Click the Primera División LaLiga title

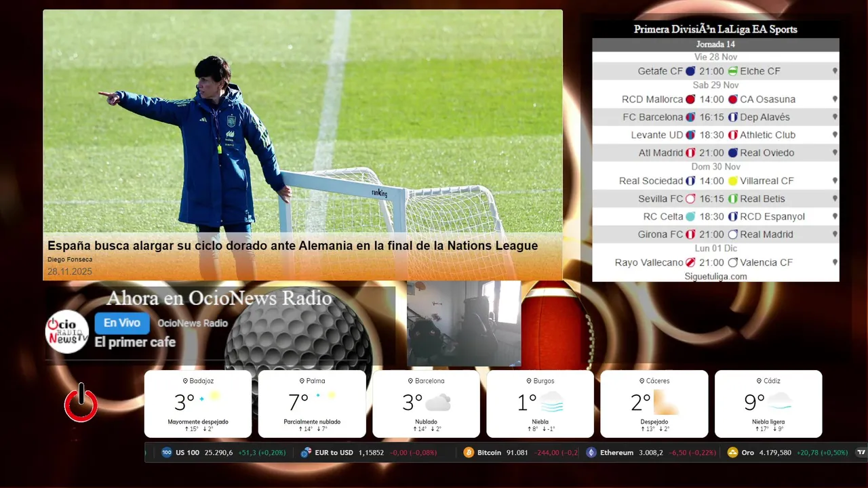tap(715, 29)
